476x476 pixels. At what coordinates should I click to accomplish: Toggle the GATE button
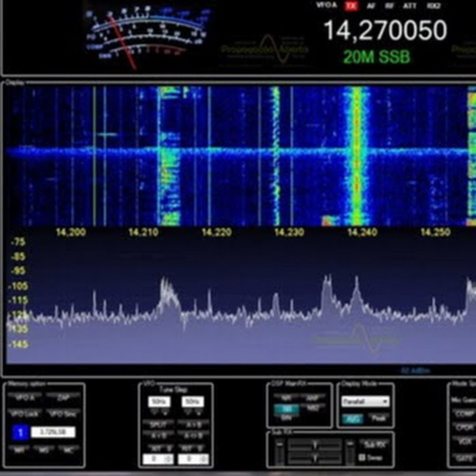point(464,457)
